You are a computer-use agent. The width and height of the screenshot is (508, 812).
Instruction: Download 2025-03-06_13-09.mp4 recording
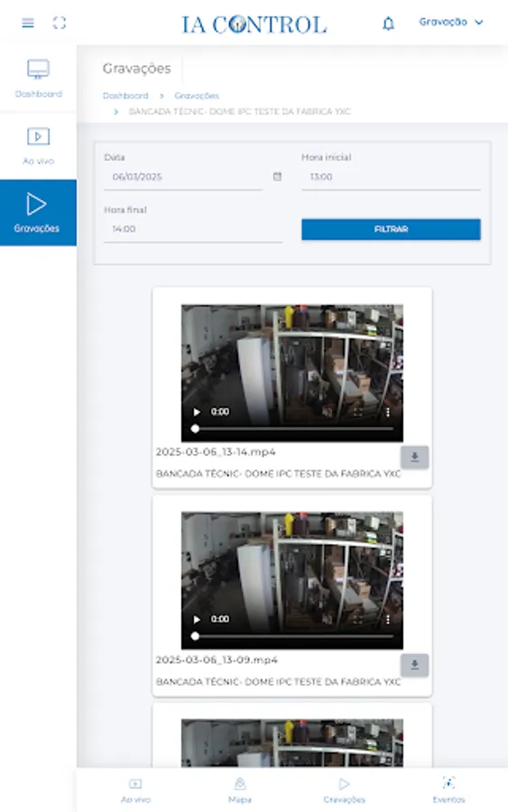[x=414, y=666]
